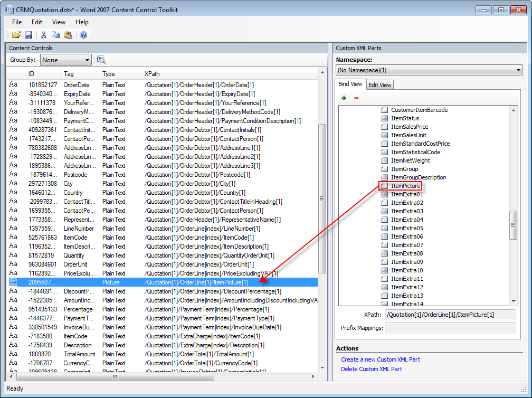Click the Cut scissors icon
Viewport: 532px width, 398px height.
(x=43, y=35)
